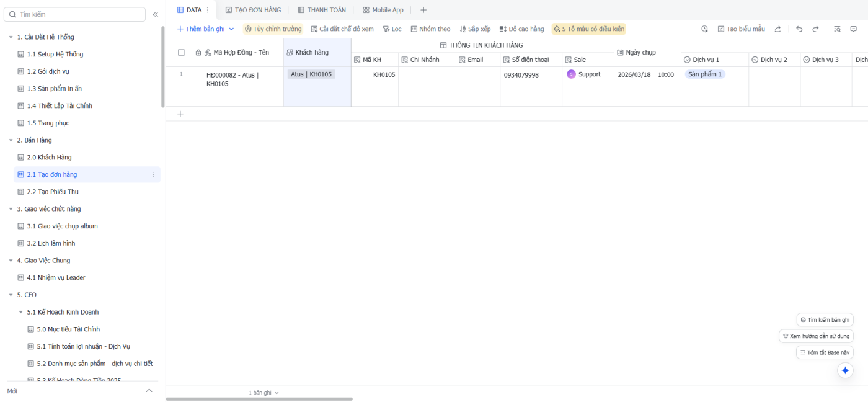Click the 'Tóm tắt Base này' button
The height and width of the screenshot is (402, 868).
(x=825, y=352)
